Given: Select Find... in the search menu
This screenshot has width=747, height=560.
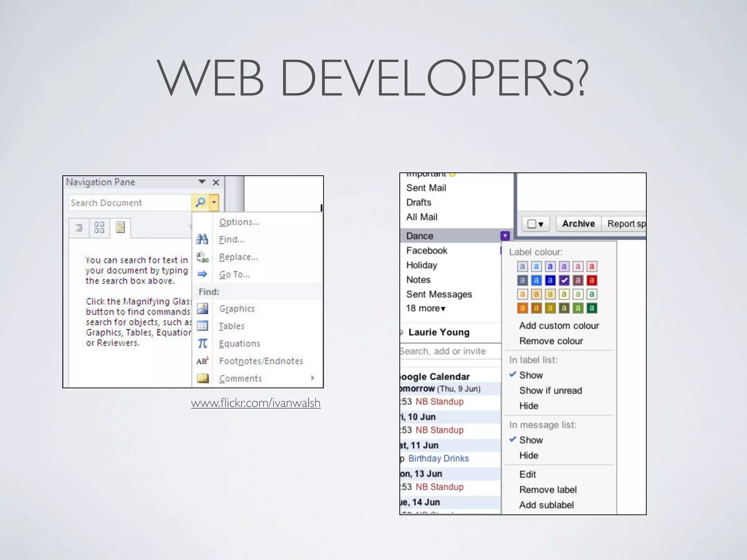Looking at the screenshot, I should click(232, 240).
